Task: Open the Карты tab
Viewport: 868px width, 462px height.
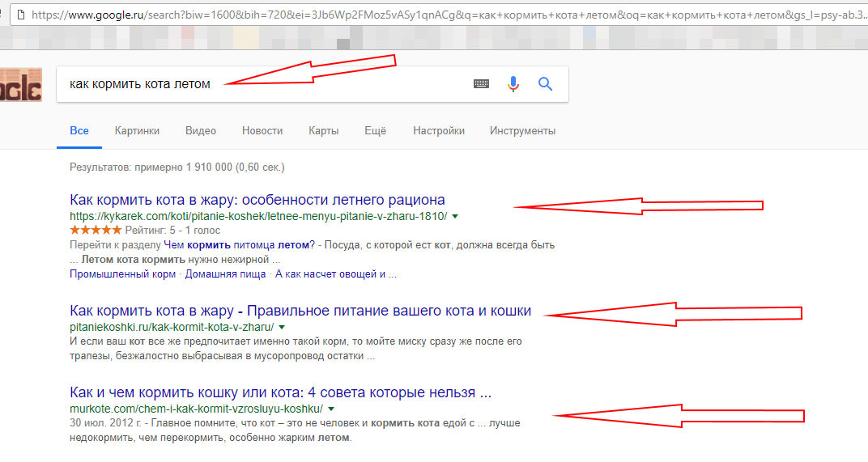Action: [323, 131]
